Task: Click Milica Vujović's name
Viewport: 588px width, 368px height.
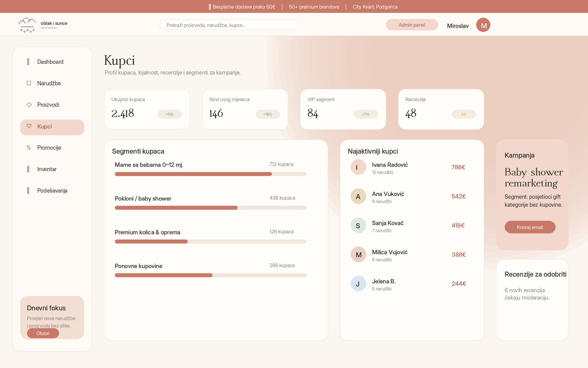Action: [x=390, y=252]
